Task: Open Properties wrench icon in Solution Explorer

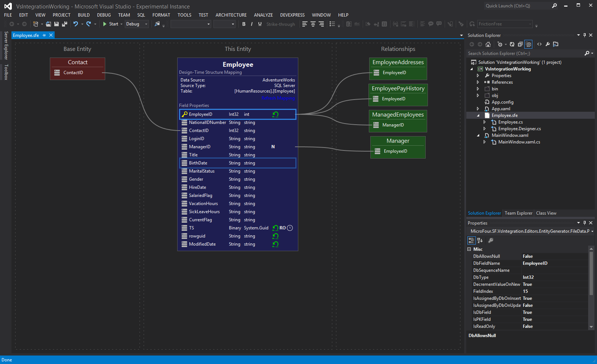Action: [548, 44]
